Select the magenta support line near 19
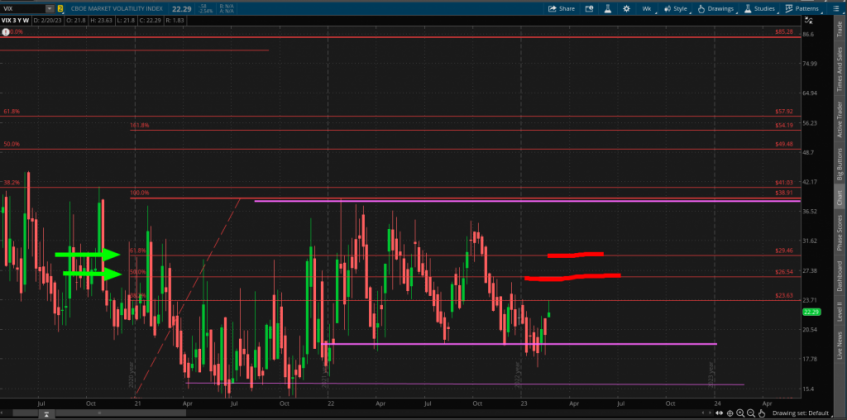Screen dimensions: 847x420 click(519, 343)
